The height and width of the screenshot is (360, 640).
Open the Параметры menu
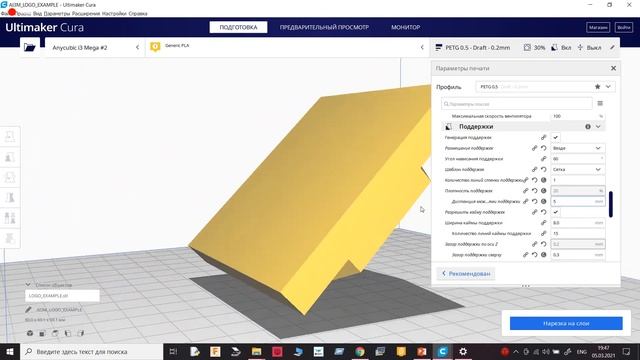(x=57, y=13)
